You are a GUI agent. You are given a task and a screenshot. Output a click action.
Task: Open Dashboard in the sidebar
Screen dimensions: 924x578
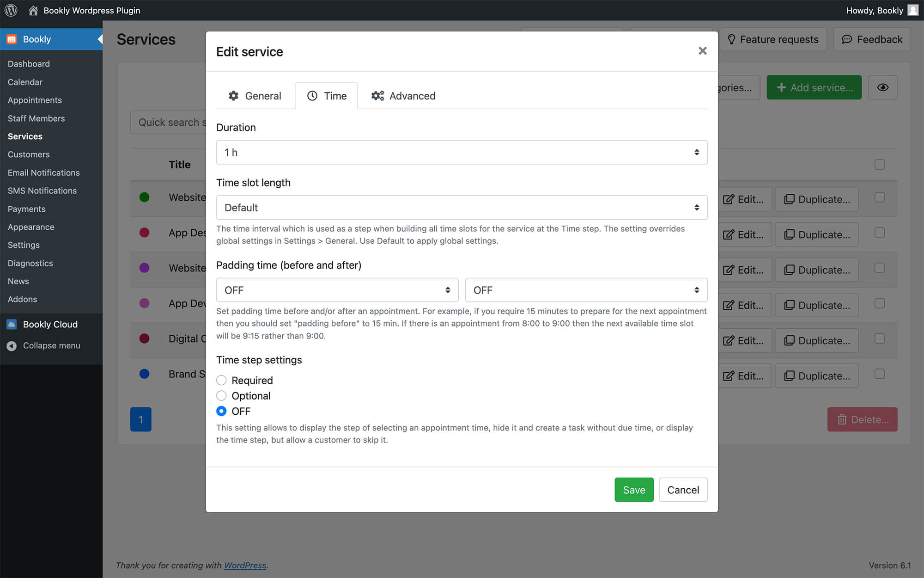[x=29, y=64]
